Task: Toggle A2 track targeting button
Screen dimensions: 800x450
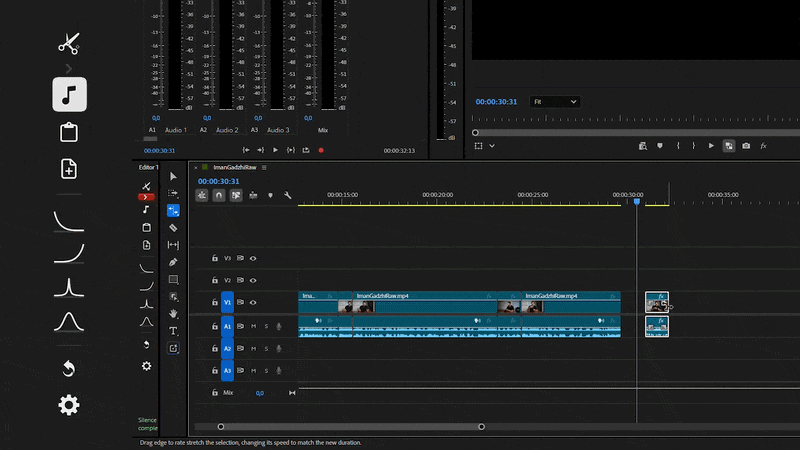Action: point(228,348)
